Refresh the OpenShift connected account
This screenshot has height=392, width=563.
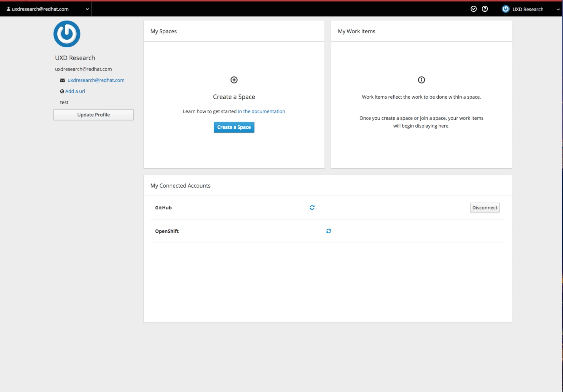328,231
